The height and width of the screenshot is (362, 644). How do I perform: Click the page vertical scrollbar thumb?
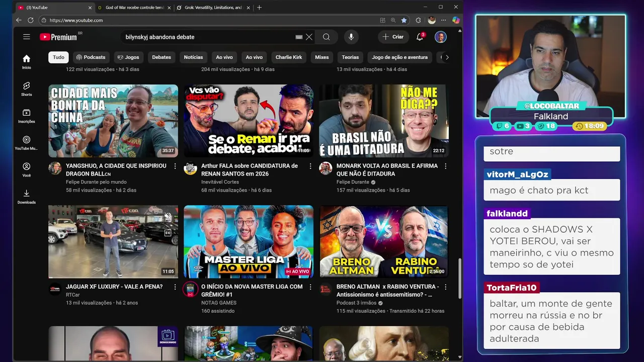pyautogui.click(x=459, y=279)
